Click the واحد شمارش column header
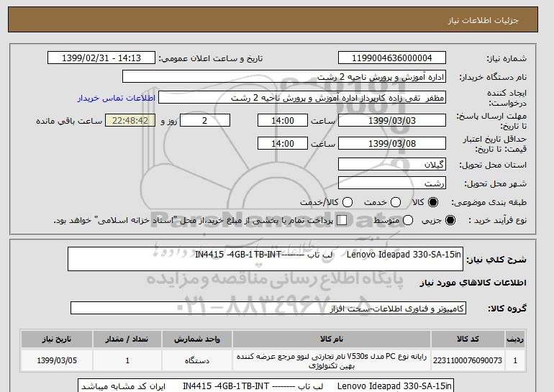This screenshot has width=554, height=392. (197, 339)
